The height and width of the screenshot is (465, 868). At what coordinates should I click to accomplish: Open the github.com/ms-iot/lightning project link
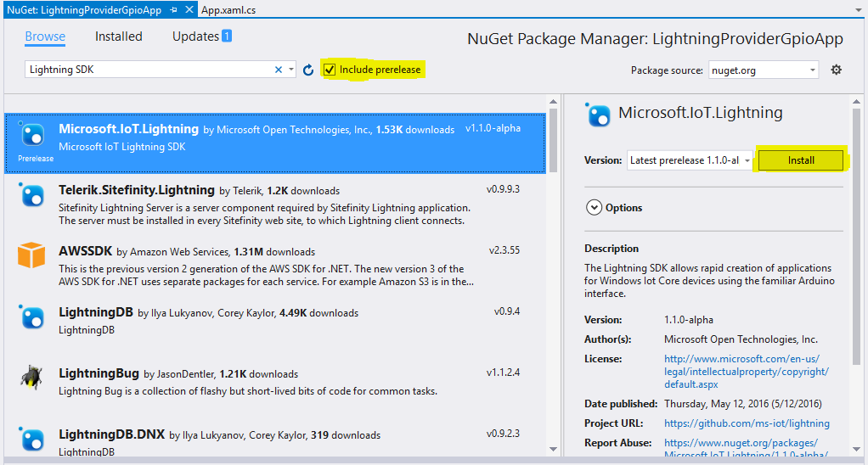(x=747, y=423)
